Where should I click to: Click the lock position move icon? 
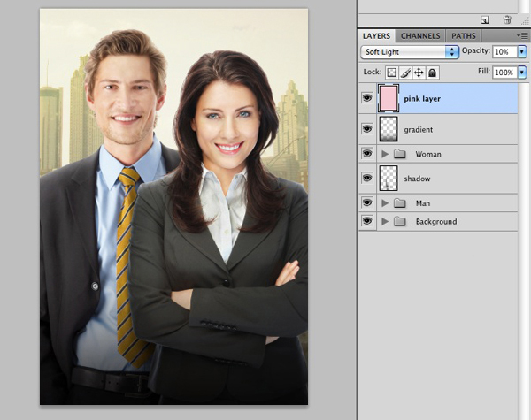pos(418,73)
